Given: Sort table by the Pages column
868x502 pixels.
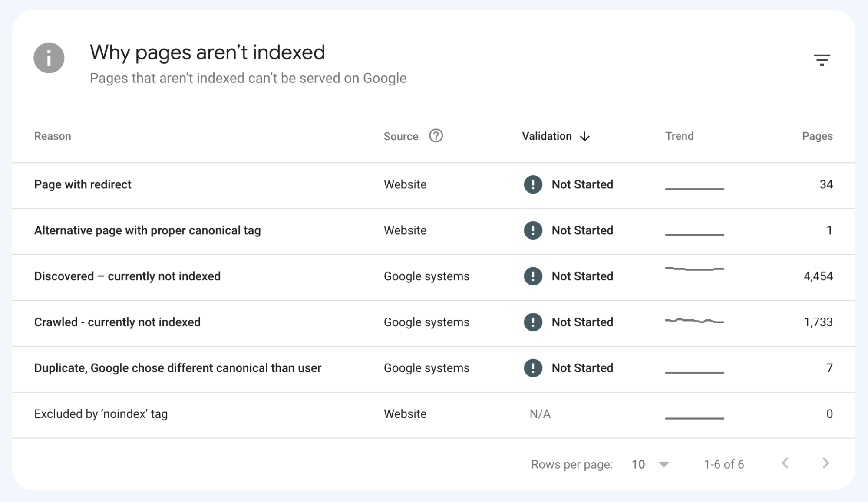Looking at the screenshot, I should (817, 136).
